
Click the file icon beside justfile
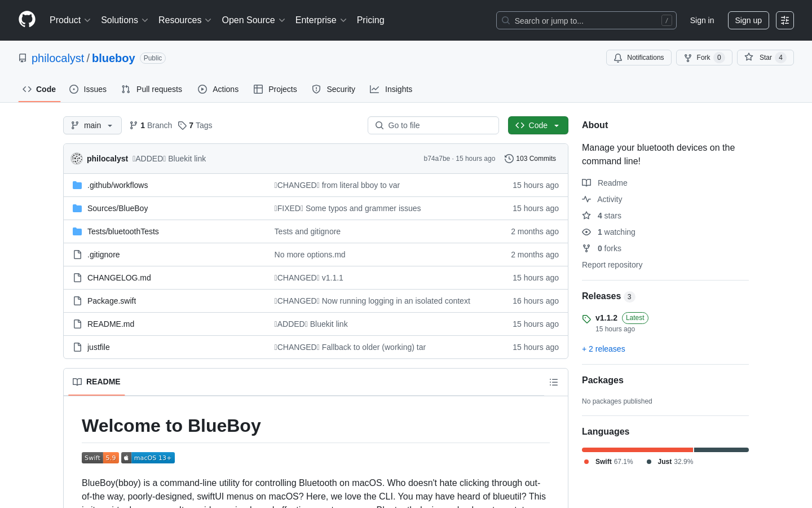click(77, 347)
